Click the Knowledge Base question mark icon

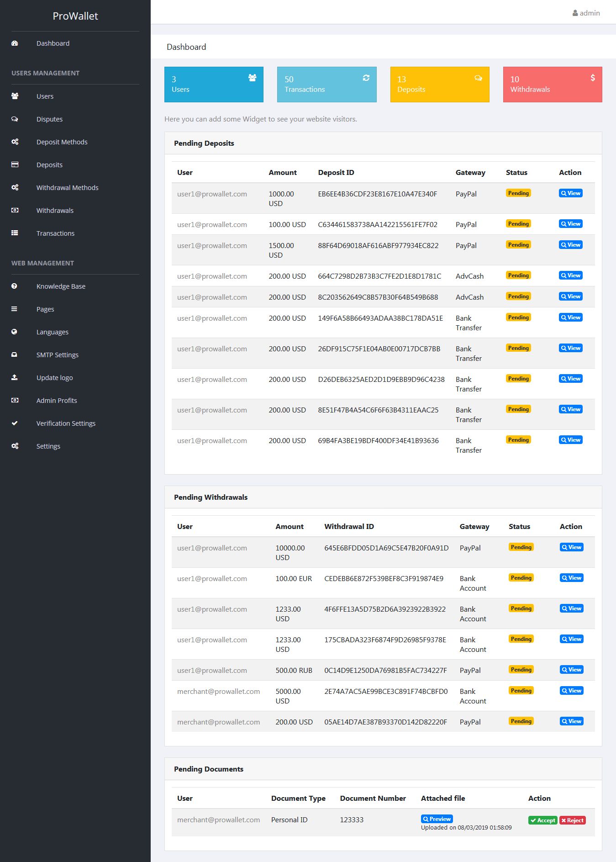(x=14, y=286)
